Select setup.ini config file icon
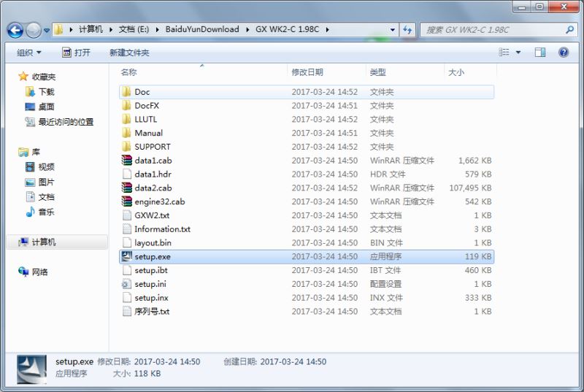 coord(126,284)
